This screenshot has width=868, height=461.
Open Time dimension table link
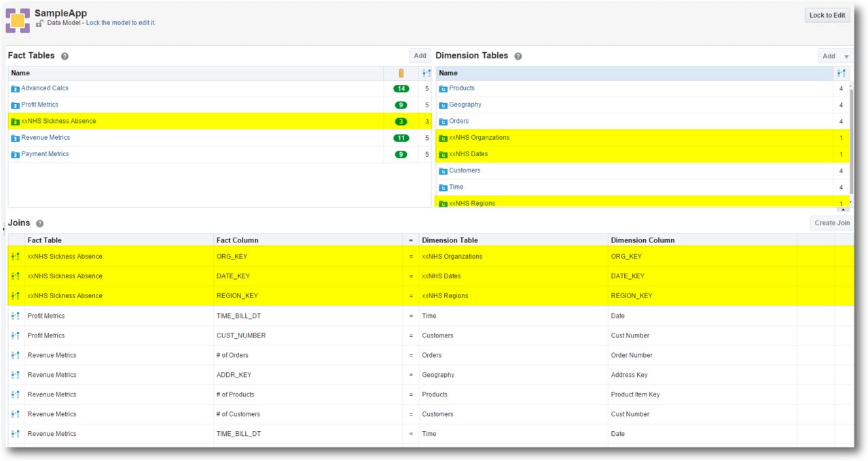point(456,187)
